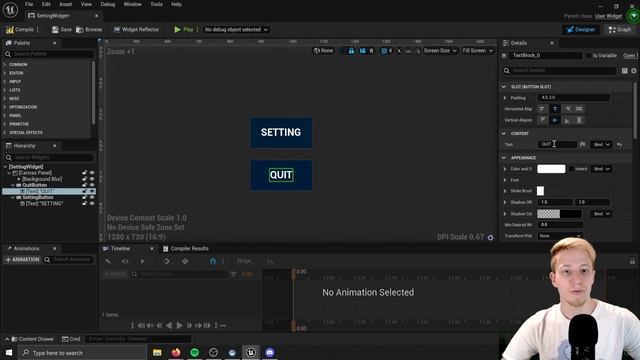Toggle visibility of Text SETTING row
Viewport: 640px width, 360px height.
click(x=92, y=203)
